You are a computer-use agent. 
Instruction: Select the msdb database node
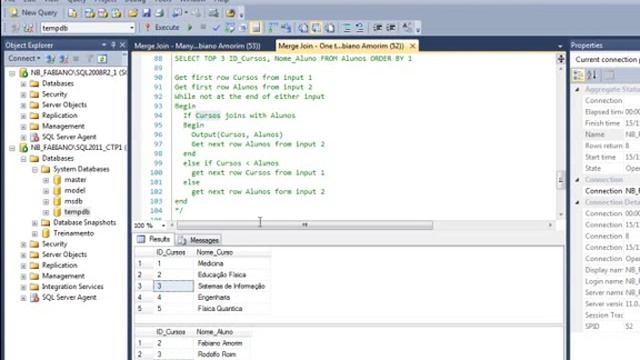pyautogui.click(x=73, y=201)
